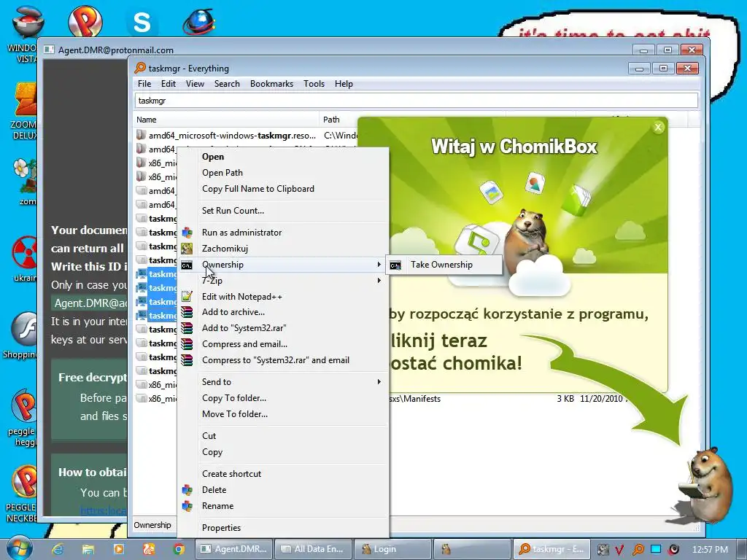Open the Peggle desktop icon at top
Screen dimensions: 747x560
tap(85, 21)
